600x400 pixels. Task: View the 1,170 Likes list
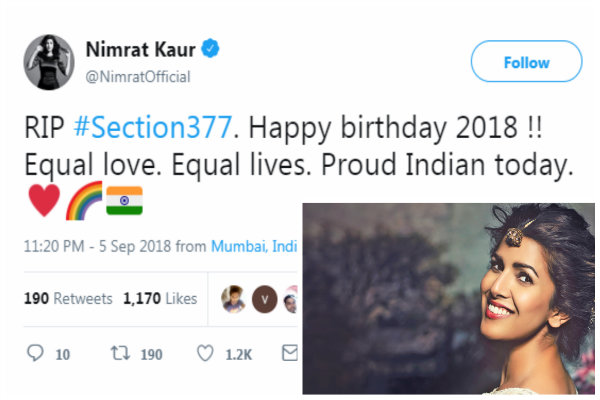[x=159, y=297]
